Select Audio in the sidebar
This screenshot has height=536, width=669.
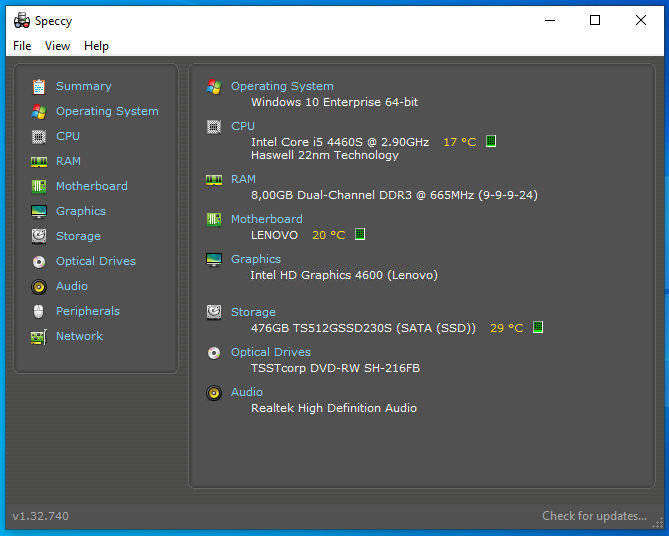tap(72, 286)
